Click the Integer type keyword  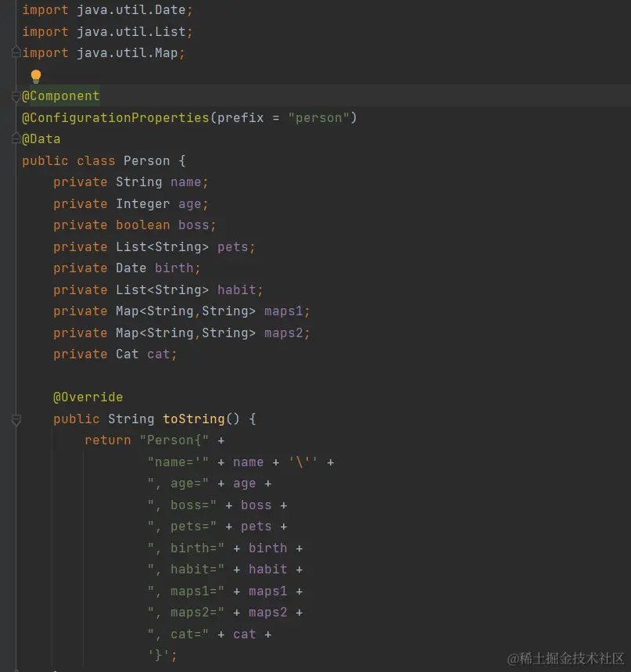(142, 204)
